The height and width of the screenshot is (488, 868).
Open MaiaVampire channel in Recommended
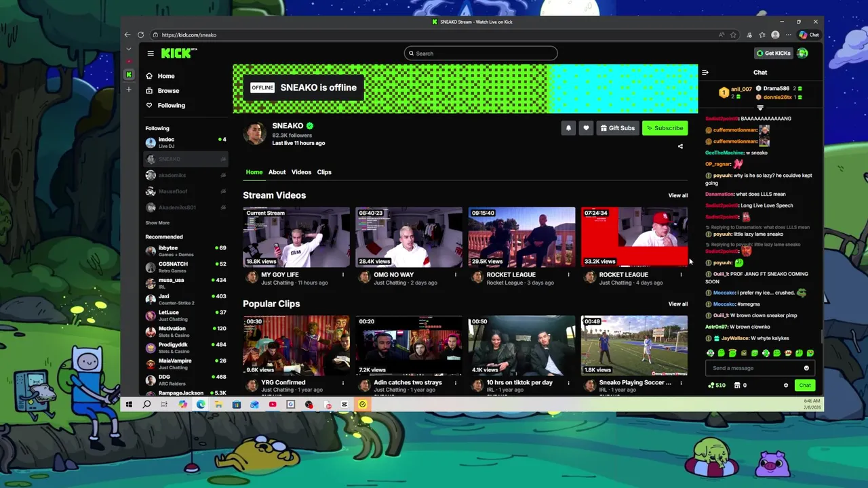(186, 363)
